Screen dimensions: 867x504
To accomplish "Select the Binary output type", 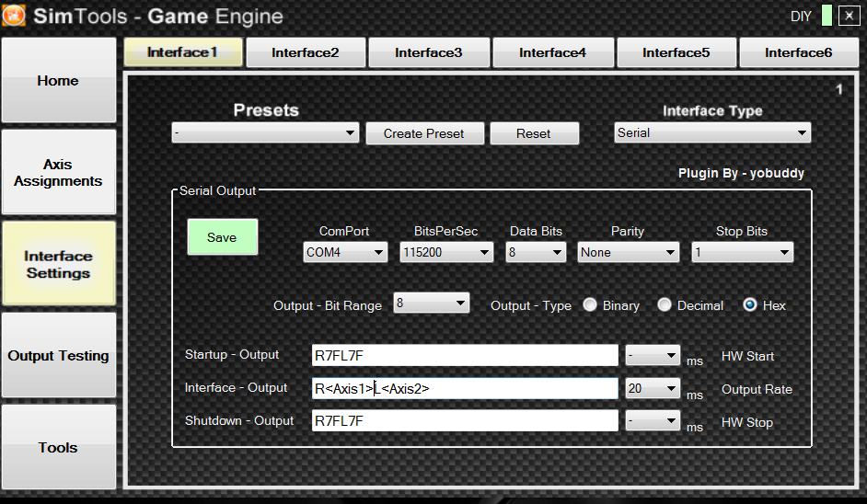I will click(590, 305).
